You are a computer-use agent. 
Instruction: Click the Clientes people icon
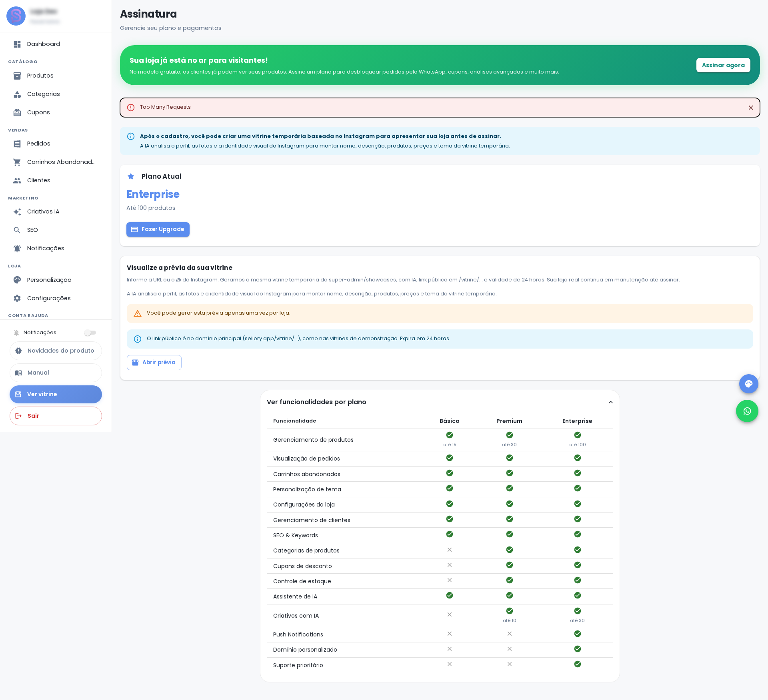click(17, 181)
